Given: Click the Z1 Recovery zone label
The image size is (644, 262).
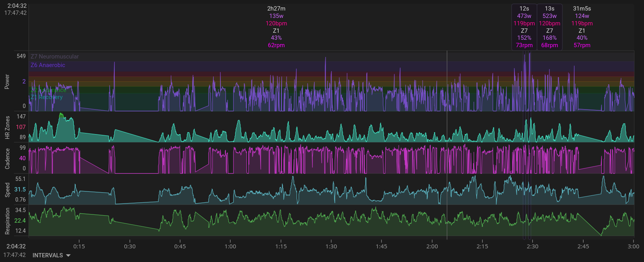Looking at the screenshot, I should [x=46, y=97].
